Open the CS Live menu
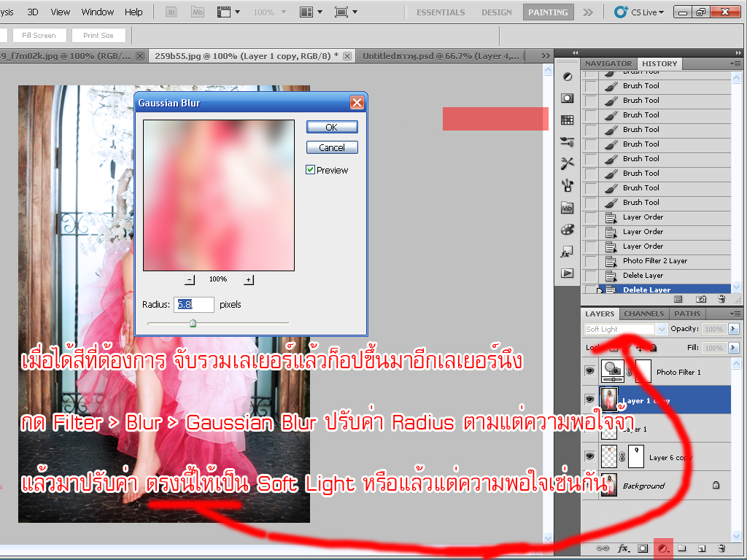747x560 pixels. pyautogui.click(x=639, y=12)
